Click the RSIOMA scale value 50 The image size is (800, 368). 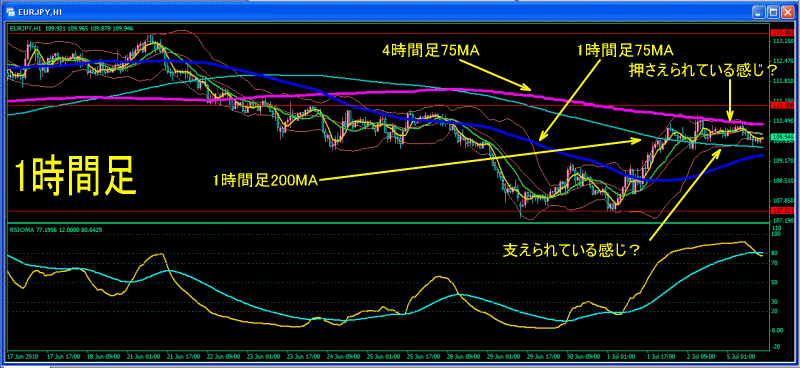[774, 282]
